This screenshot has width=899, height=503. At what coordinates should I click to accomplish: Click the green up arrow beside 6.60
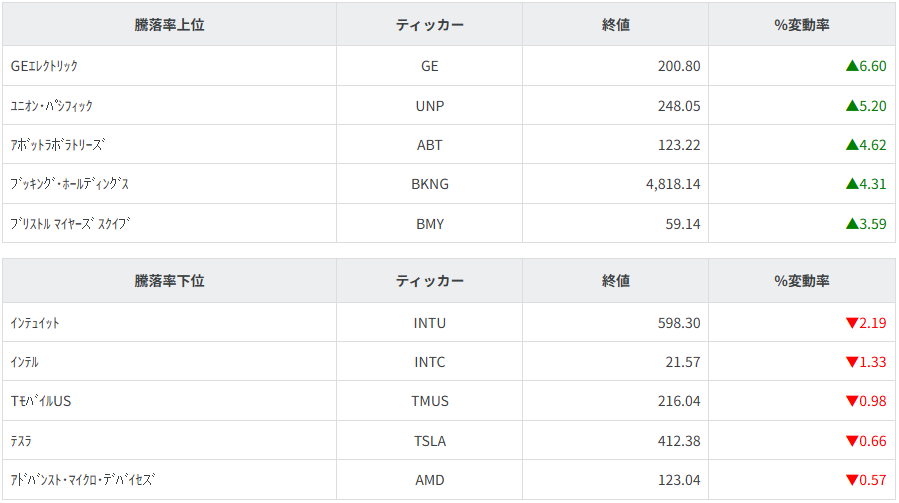[x=851, y=66]
